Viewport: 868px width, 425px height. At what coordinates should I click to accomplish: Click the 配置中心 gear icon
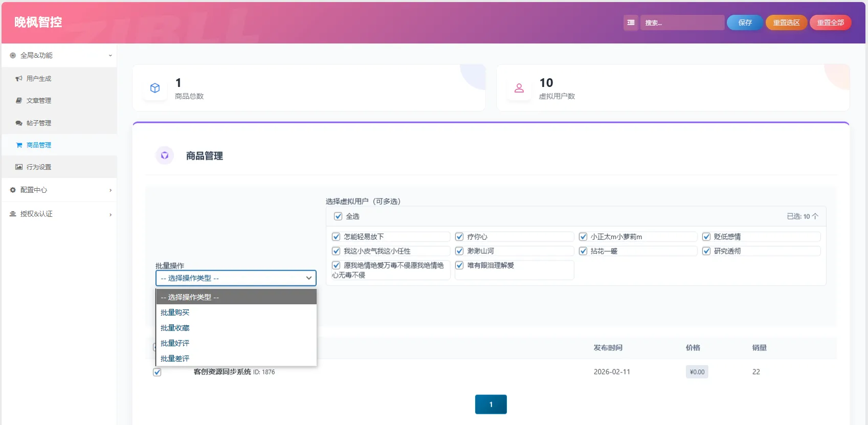(x=13, y=190)
